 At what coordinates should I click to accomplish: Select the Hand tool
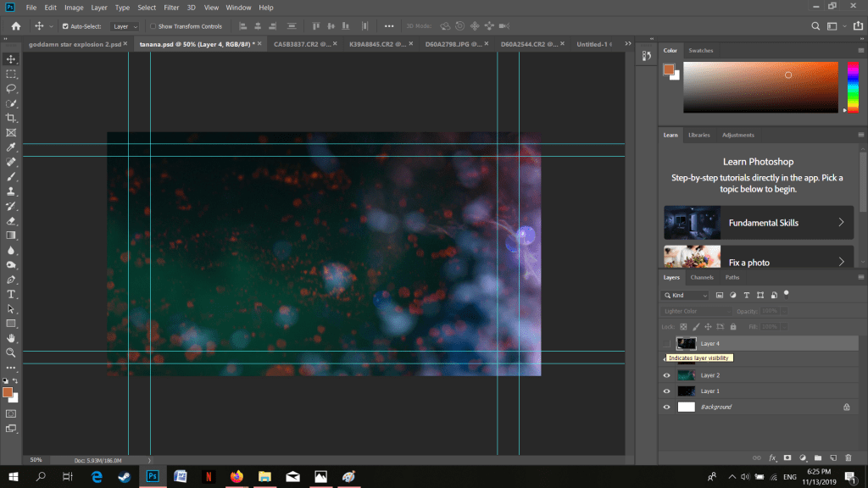coord(11,338)
